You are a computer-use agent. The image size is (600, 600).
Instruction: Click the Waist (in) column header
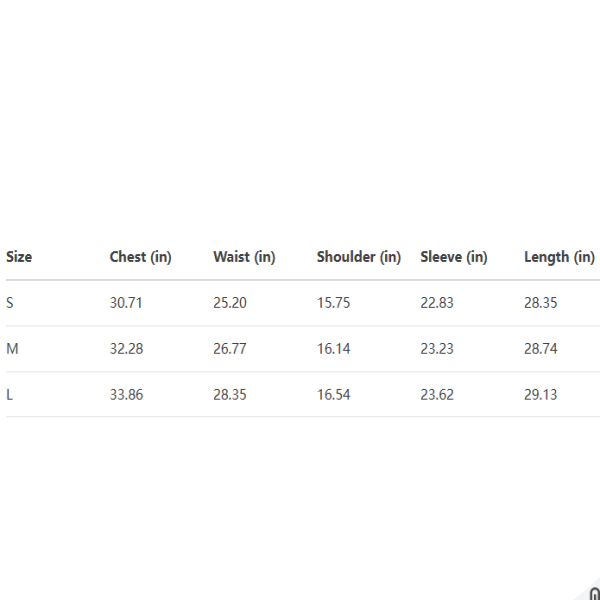pos(244,257)
